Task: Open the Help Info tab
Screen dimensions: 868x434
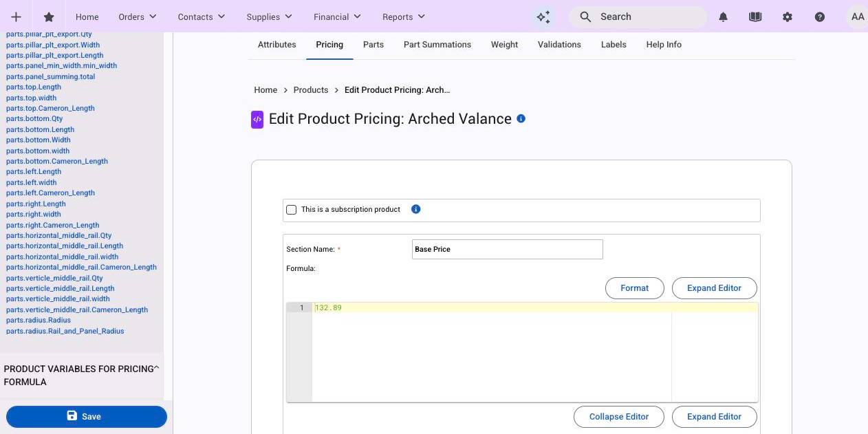Action: [664, 45]
